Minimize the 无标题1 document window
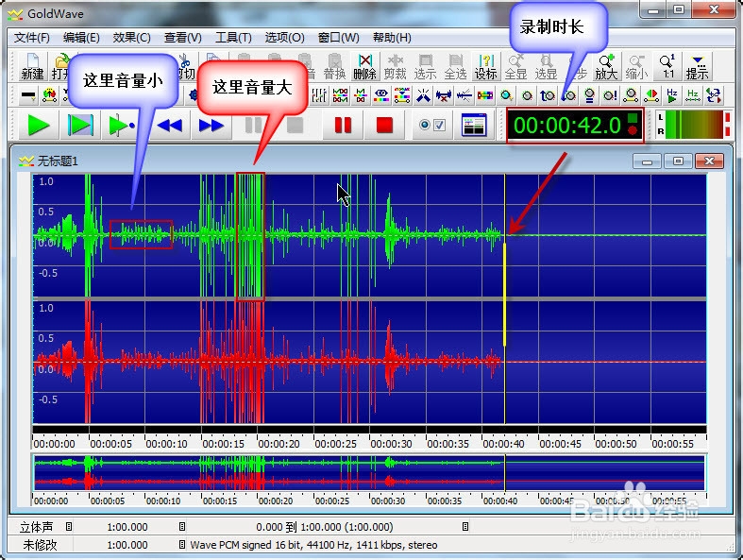The width and height of the screenshot is (743, 560). (648, 161)
